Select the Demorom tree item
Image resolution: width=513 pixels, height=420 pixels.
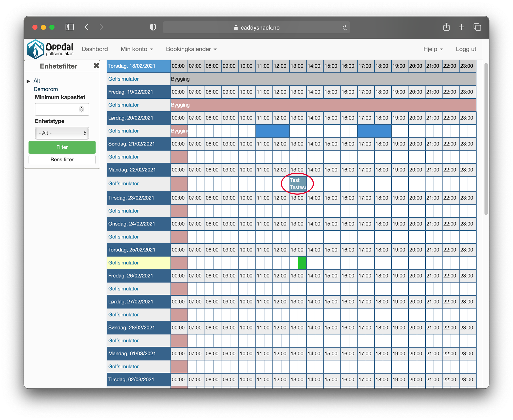(46, 89)
